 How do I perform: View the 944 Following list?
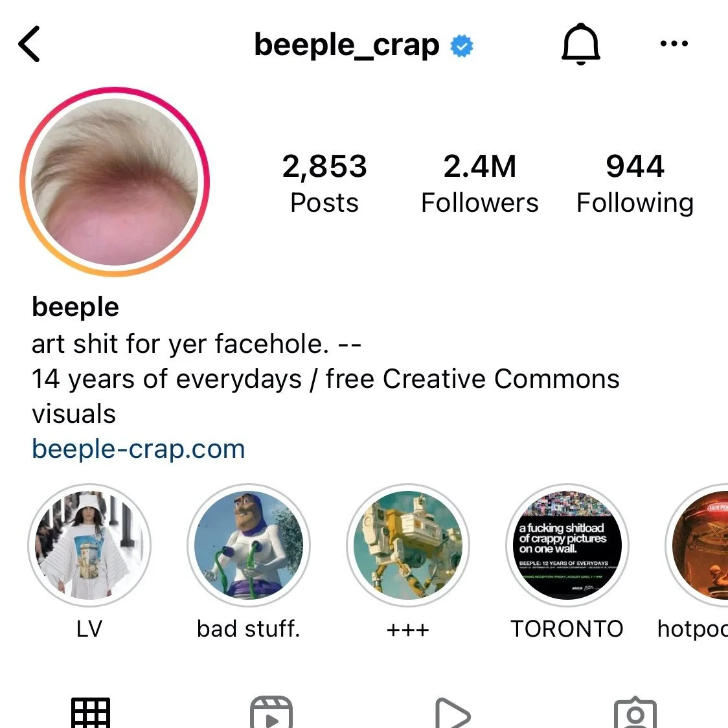coord(635,184)
